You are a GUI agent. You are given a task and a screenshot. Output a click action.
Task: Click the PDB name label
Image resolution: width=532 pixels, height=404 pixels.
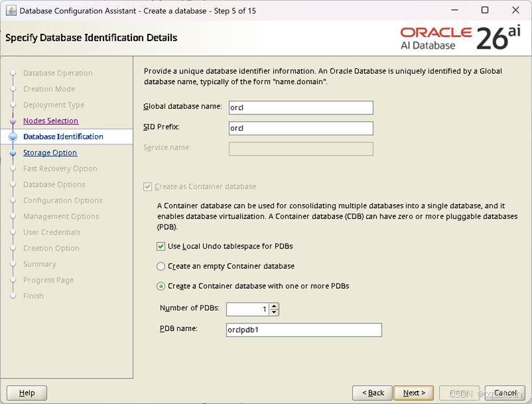178,329
